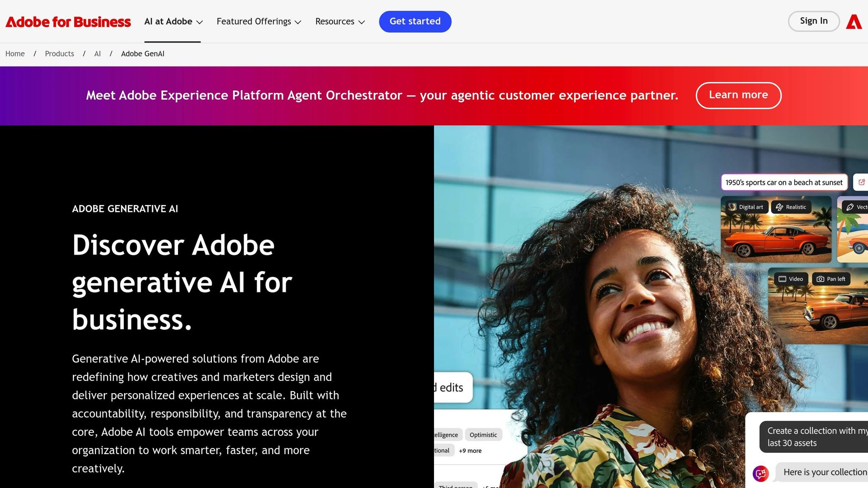Expand the AI at Adobe menu
868x488 pixels.
(x=173, y=22)
